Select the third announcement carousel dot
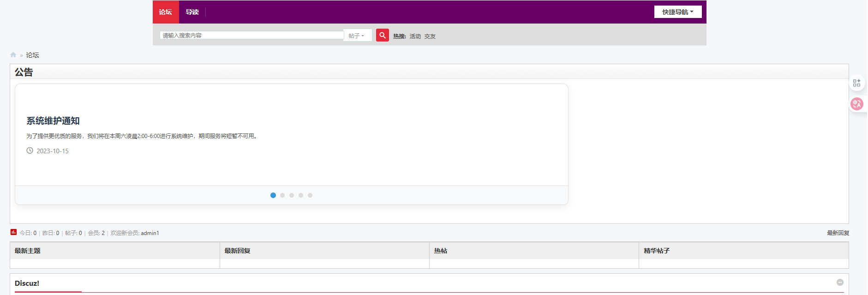 292,195
